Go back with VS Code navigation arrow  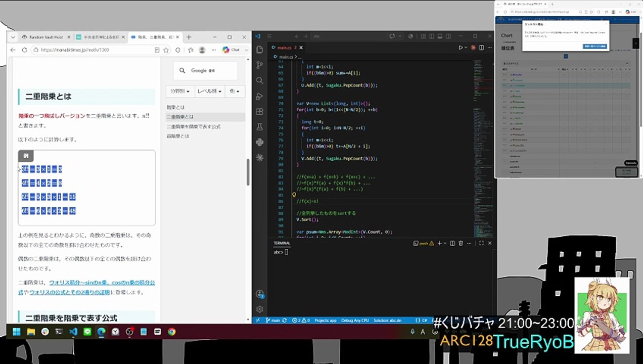point(297,36)
